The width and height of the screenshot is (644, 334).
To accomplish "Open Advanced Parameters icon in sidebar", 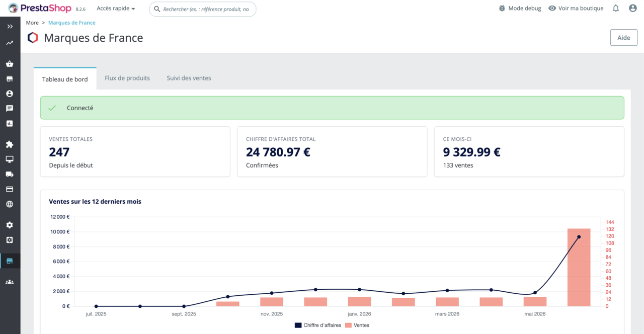I will pos(10,240).
